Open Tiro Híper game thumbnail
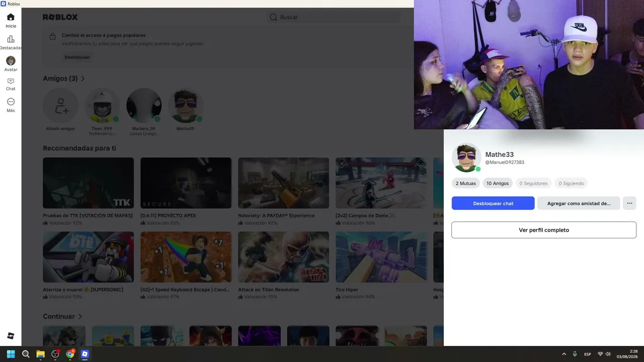This screenshot has height=362, width=644. [x=381, y=257]
